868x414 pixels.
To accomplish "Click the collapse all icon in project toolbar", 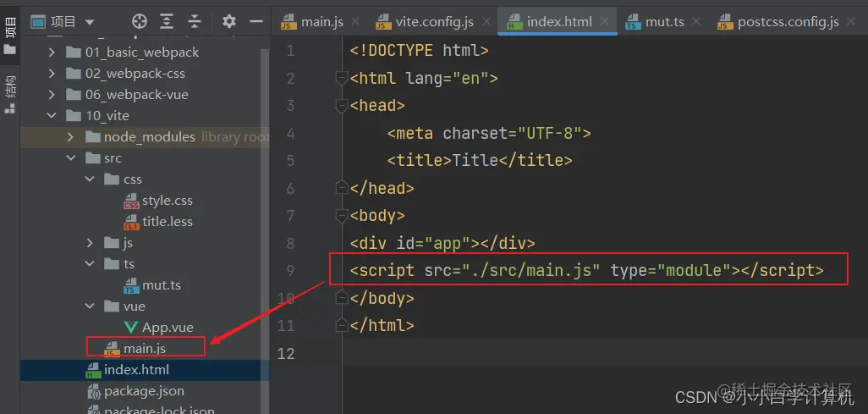I will pos(195,22).
